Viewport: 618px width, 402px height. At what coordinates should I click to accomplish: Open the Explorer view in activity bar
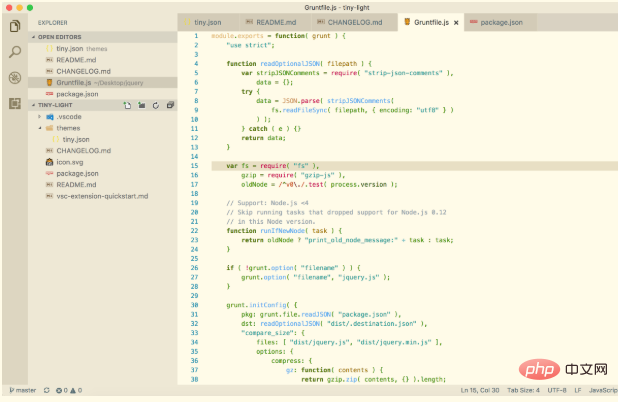(x=15, y=26)
